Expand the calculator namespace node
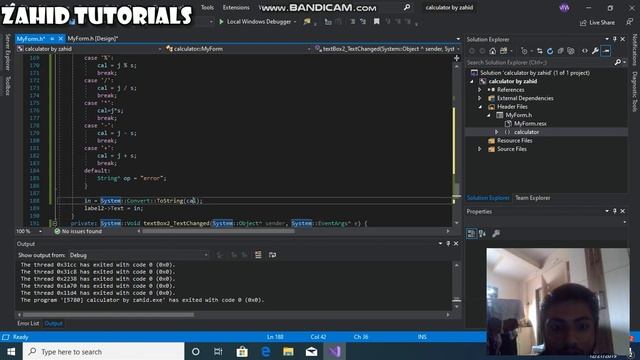Image resolution: width=640 pixels, height=360 pixels. tap(497, 132)
